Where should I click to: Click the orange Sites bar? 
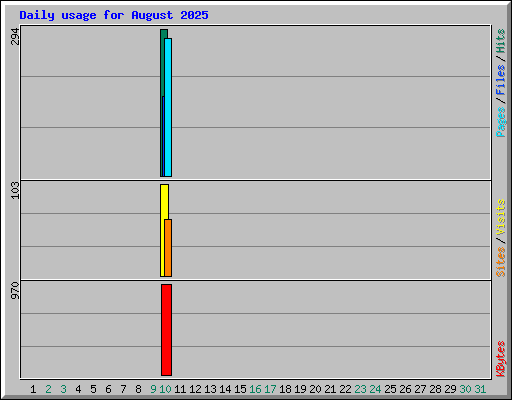click(x=168, y=248)
